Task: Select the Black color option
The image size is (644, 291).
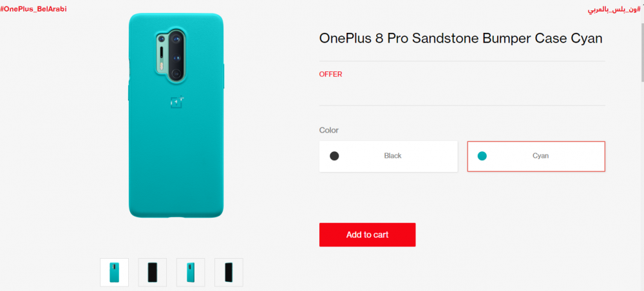Action: tap(388, 156)
